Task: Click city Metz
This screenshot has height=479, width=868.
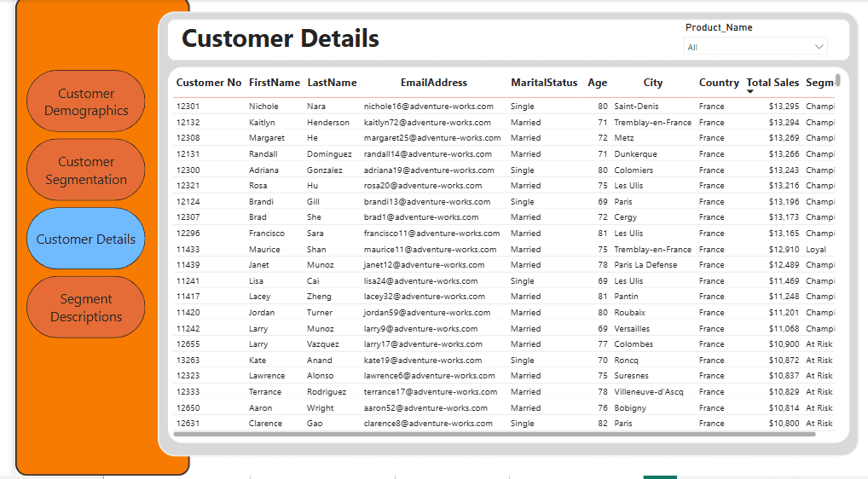Action: [x=624, y=138]
